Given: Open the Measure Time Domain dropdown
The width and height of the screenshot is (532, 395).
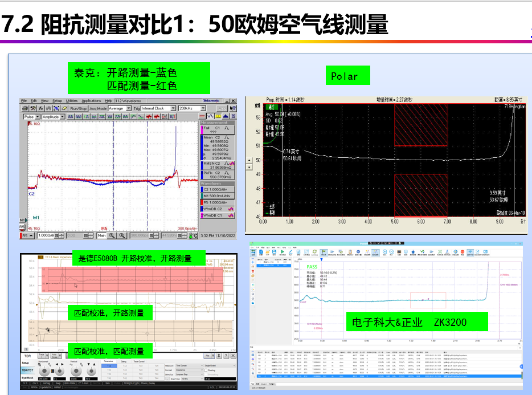Looking at the screenshot, I should [x=189, y=366].
